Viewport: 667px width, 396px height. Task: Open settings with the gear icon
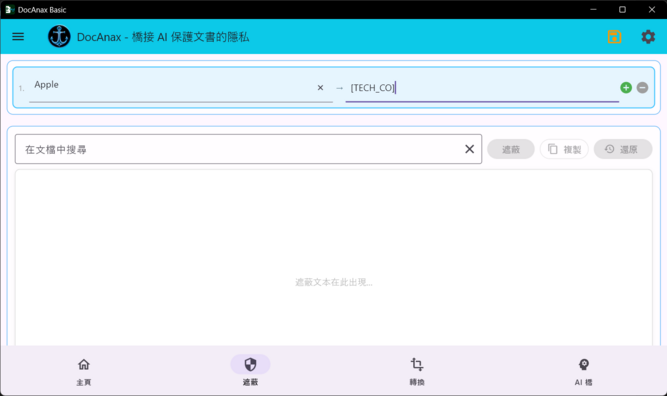tap(648, 37)
